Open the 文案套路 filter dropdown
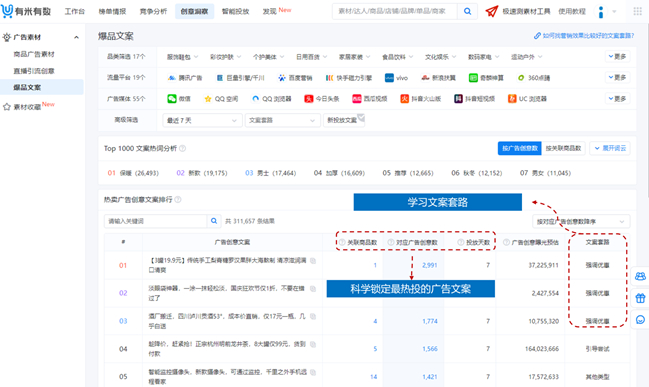The image size is (649, 387). point(282,120)
